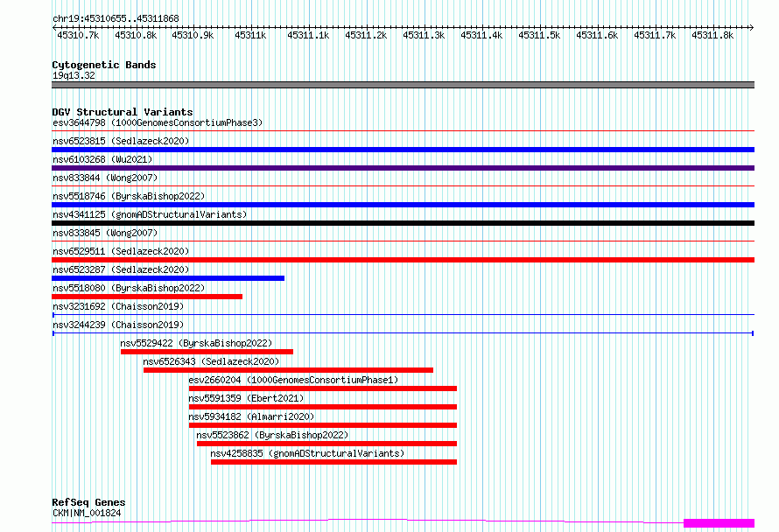
Task: Click variant label esv3644798 (1000GenomesConsortiumPhase3)
Action: 158,122
